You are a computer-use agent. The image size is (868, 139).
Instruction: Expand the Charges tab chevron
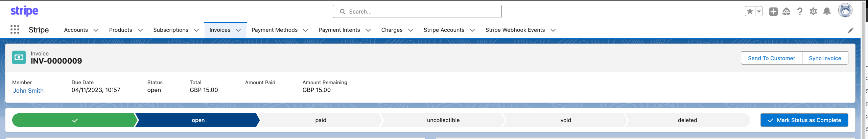coord(410,30)
